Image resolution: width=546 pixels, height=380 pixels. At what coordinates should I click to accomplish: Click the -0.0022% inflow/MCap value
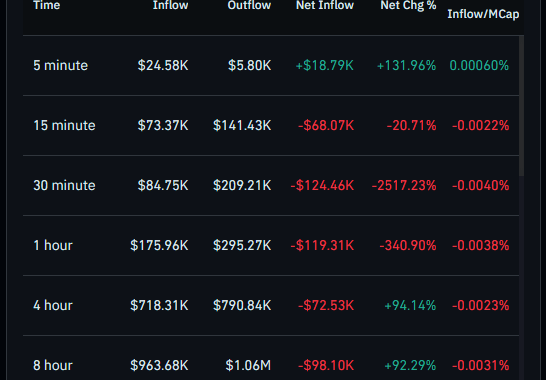tap(481, 125)
